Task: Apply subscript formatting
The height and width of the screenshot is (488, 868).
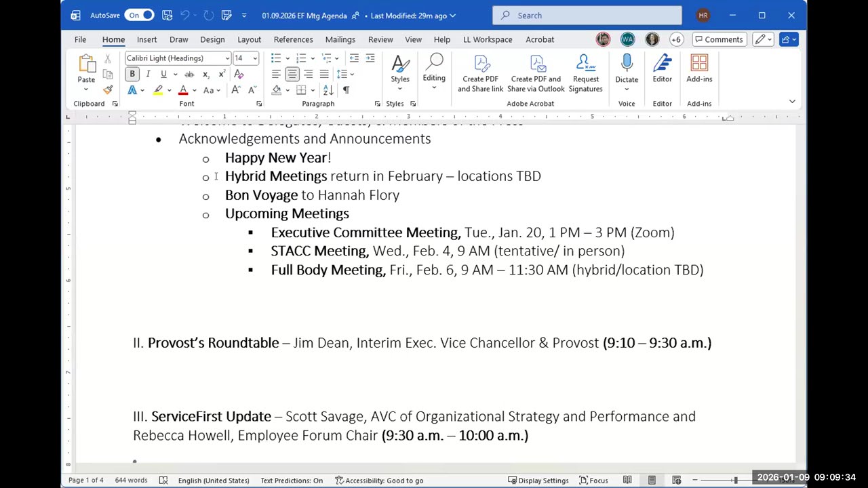Action: pyautogui.click(x=205, y=74)
